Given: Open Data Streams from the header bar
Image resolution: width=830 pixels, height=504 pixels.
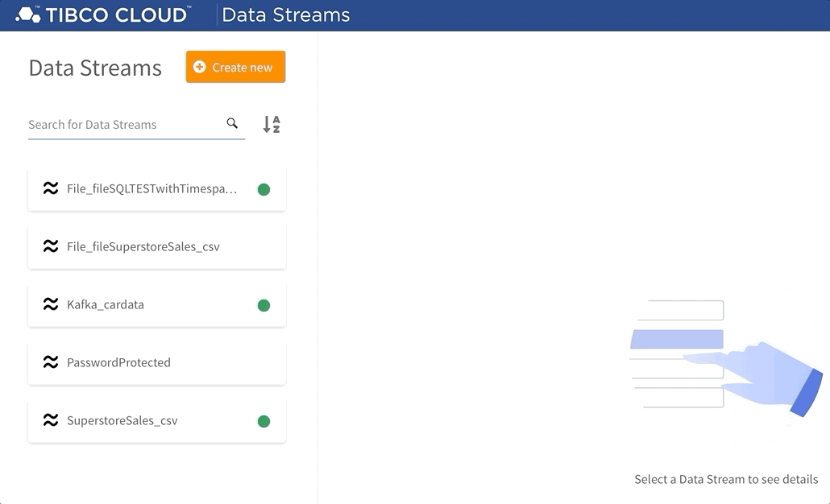Looking at the screenshot, I should pyautogui.click(x=285, y=15).
